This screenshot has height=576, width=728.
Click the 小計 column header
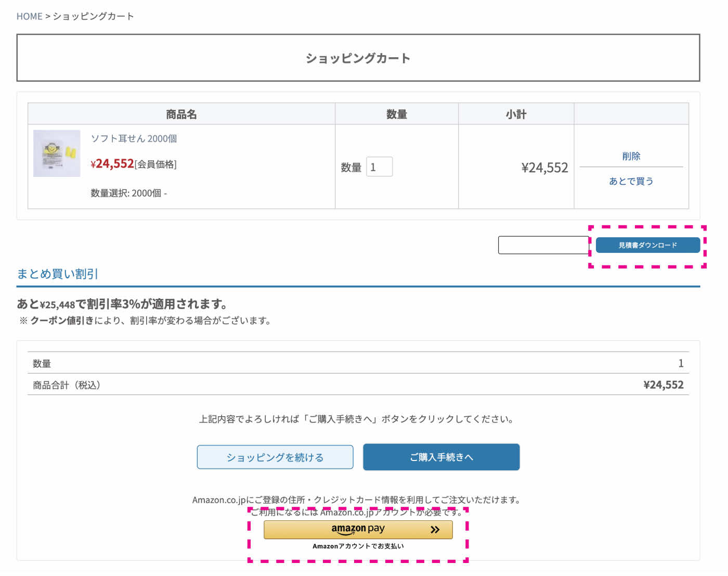(515, 113)
